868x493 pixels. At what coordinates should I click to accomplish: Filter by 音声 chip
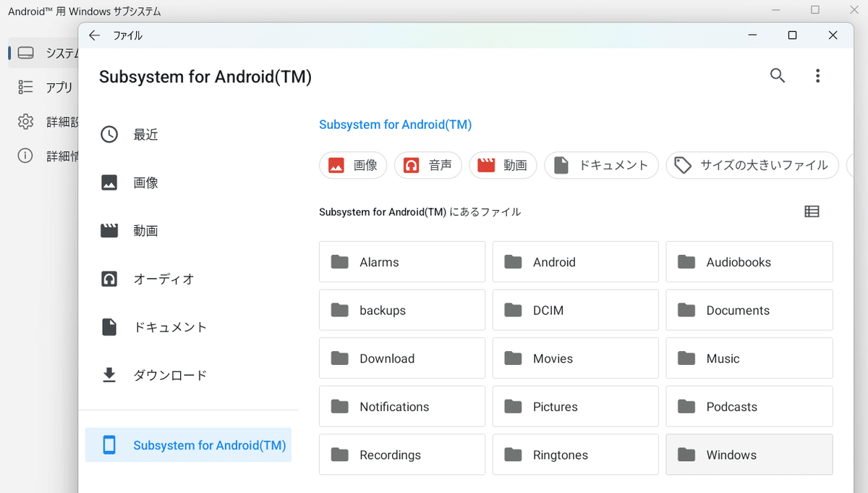pyautogui.click(x=428, y=165)
